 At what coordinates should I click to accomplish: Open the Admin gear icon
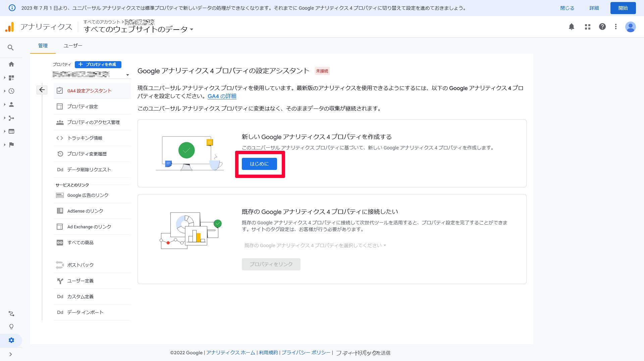pos(11,340)
